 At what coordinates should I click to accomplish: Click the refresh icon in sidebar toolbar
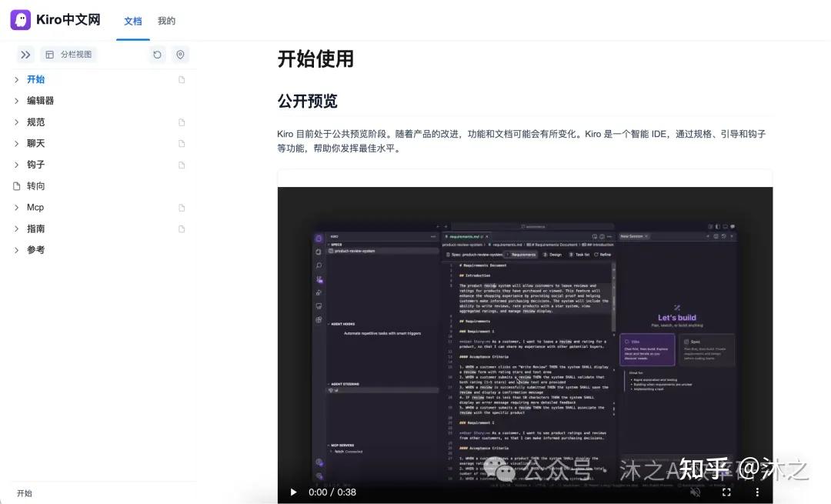tap(158, 55)
